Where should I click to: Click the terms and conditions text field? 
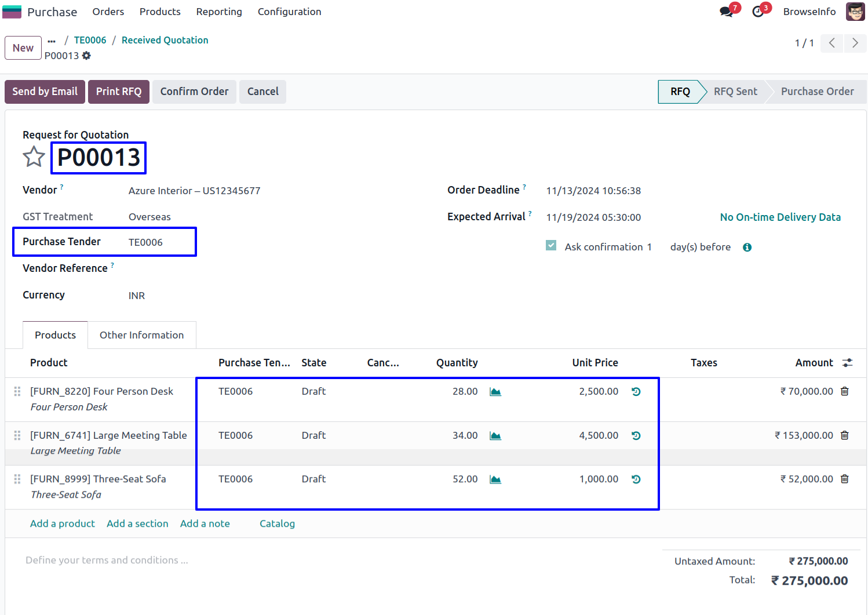coord(107,560)
